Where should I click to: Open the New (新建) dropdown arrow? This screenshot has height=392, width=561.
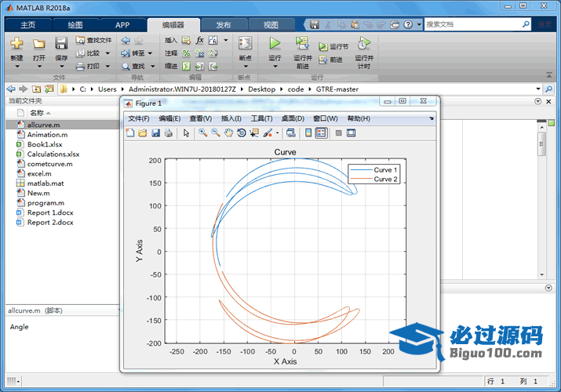pyautogui.click(x=16, y=66)
